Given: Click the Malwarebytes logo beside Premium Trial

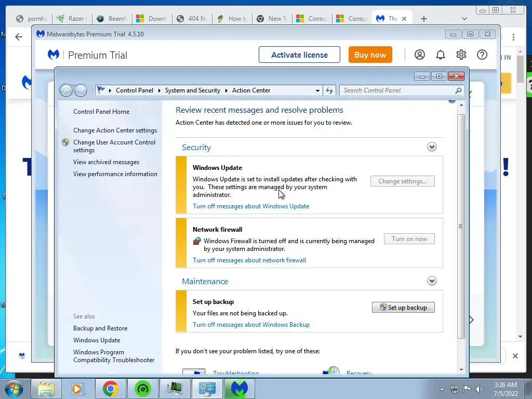Looking at the screenshot, I should tap(54, 55).
